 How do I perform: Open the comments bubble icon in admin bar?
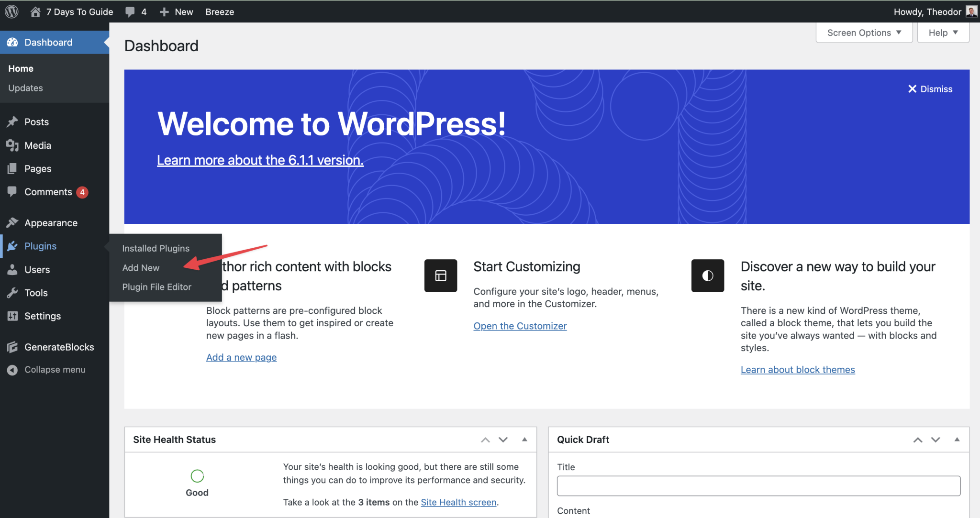click(x=130, y=11)
